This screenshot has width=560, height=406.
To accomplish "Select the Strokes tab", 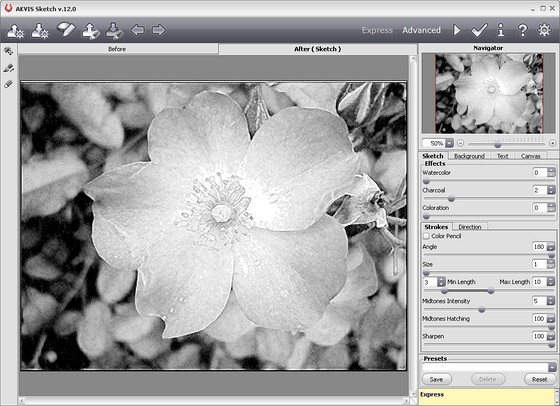I will point(436,227).
